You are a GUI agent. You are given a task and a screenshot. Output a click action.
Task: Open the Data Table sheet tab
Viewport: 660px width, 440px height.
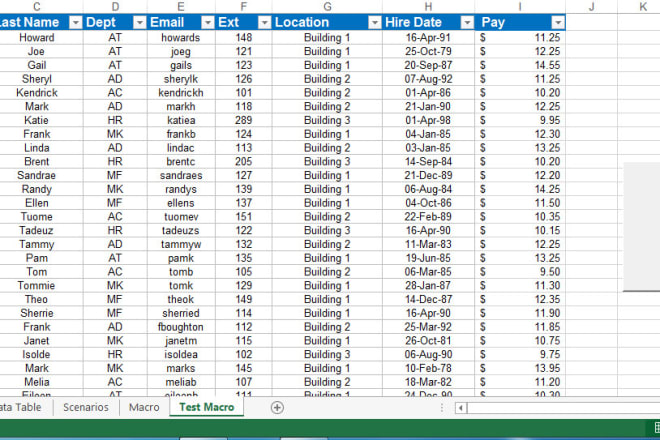point(20,407)
